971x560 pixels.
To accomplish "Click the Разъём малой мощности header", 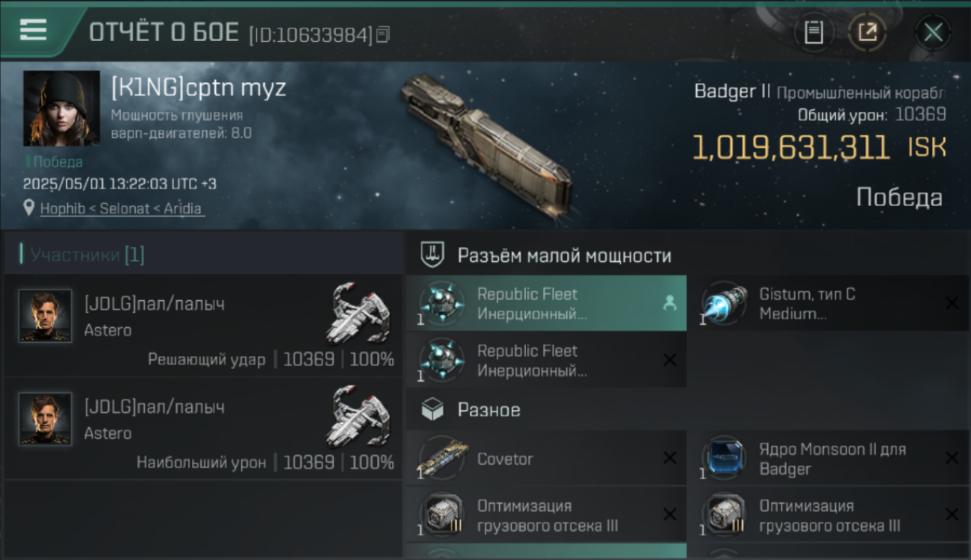I will pyautogui.click(x=545, y=255).
